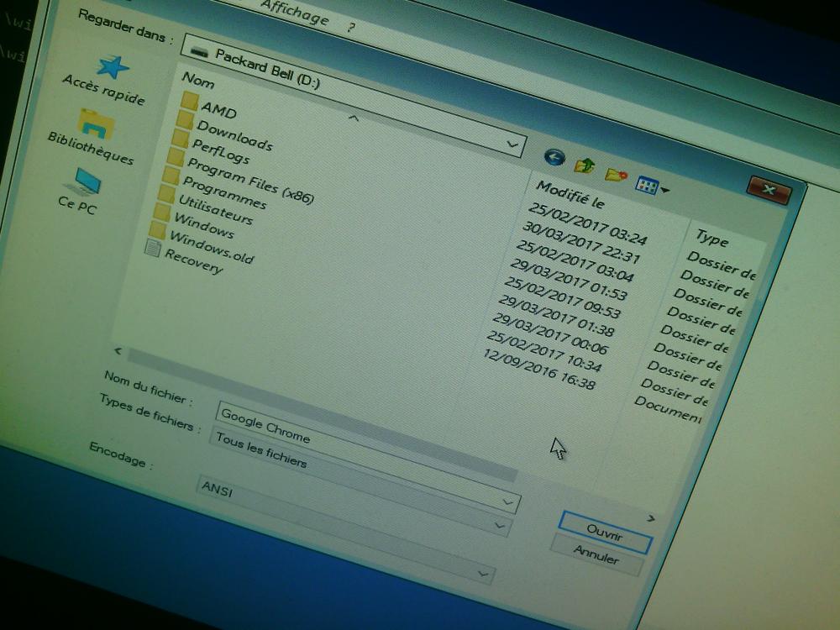Select Ce PC in the sidebar
The image size is (840, 630).
click(79, 192)
